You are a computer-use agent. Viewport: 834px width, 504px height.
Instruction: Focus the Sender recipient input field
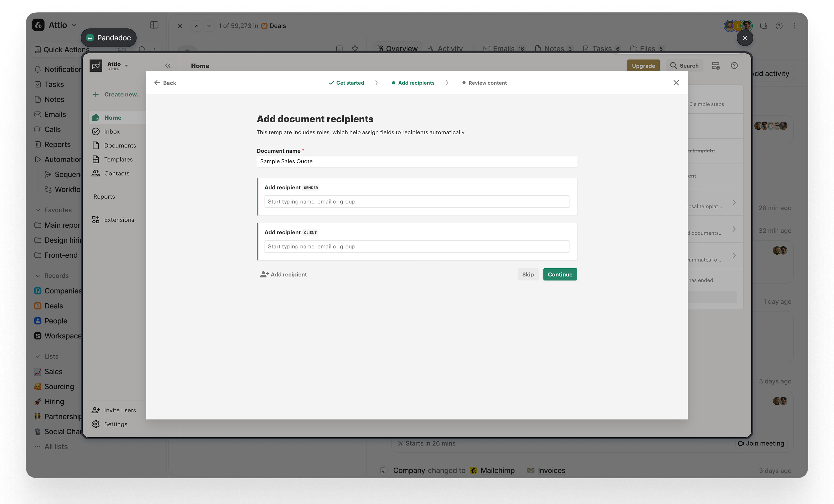[416, 202]
